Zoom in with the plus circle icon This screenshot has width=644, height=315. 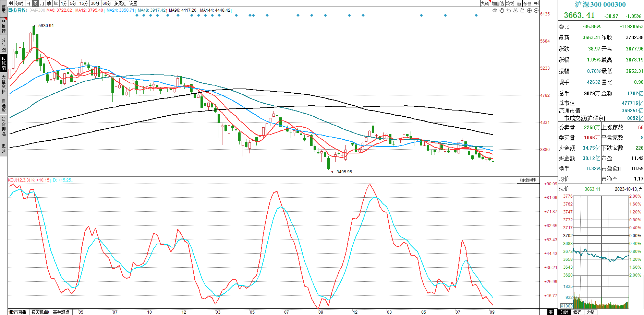pyautogui.click(x=529, y=11)
